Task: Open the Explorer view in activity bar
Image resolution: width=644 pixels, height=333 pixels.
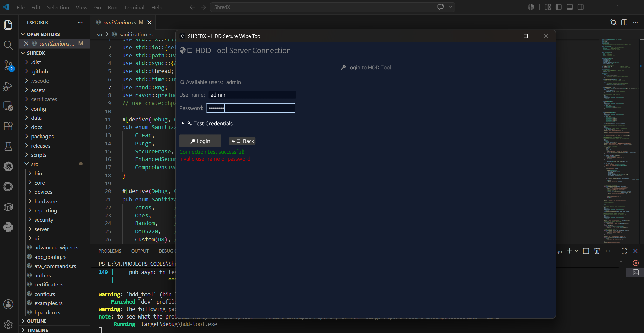Action: [8, 25]
